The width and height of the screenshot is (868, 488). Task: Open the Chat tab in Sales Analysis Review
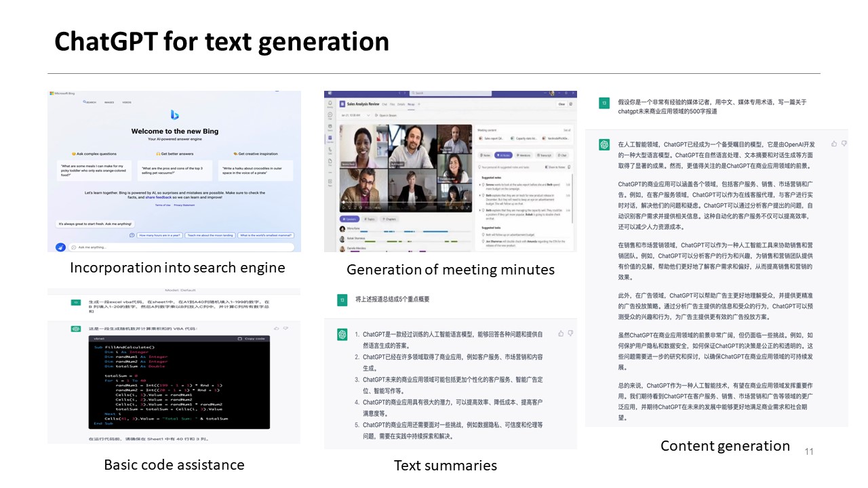coord(384,104)
